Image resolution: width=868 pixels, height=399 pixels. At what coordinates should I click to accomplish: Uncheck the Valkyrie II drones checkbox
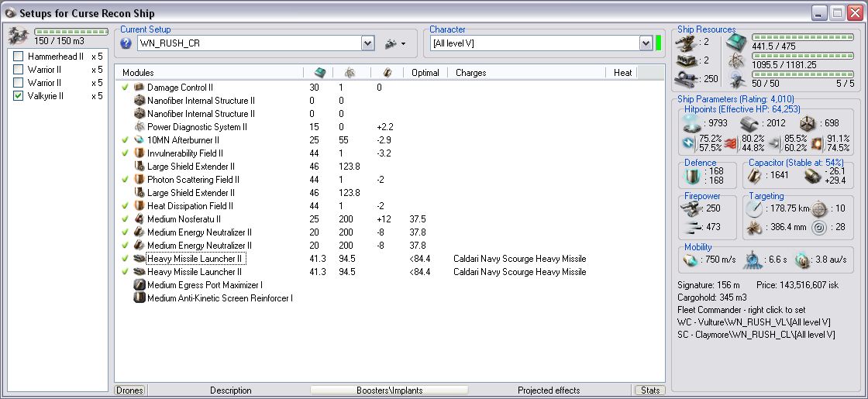click(19, 96)
